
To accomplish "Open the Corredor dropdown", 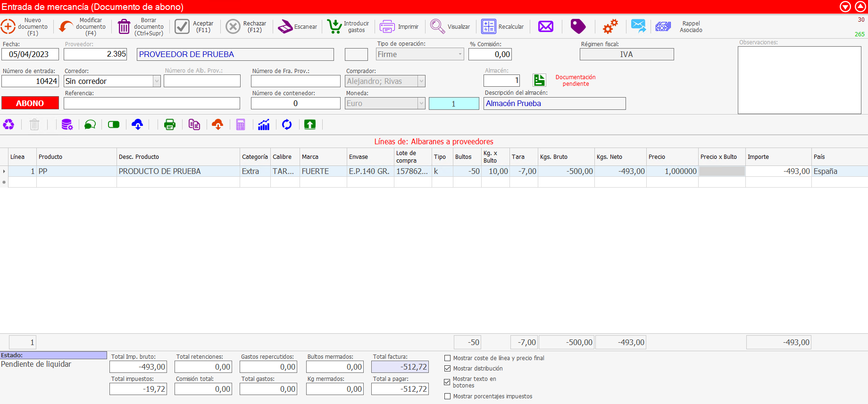I will [x=157, y=82].
